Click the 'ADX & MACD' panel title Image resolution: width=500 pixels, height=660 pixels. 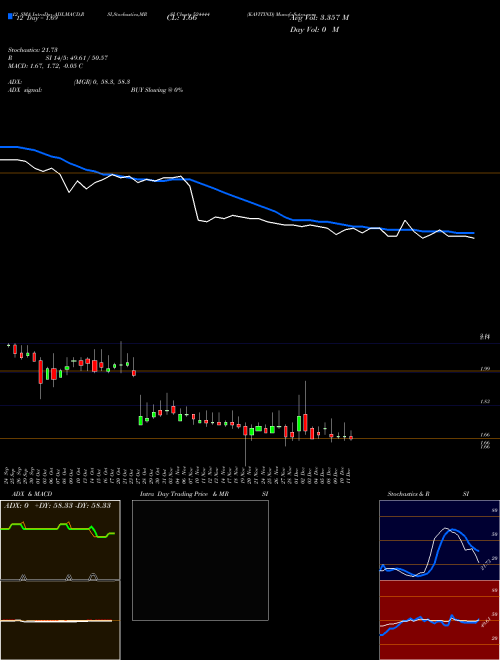32,494
